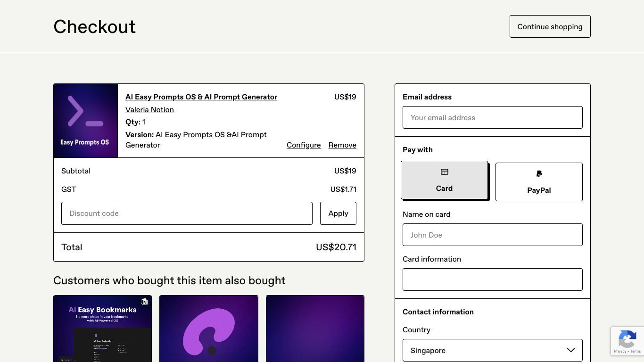Click the Customers who bought this item heading
The image size is (644, 362).
[169, 280]
